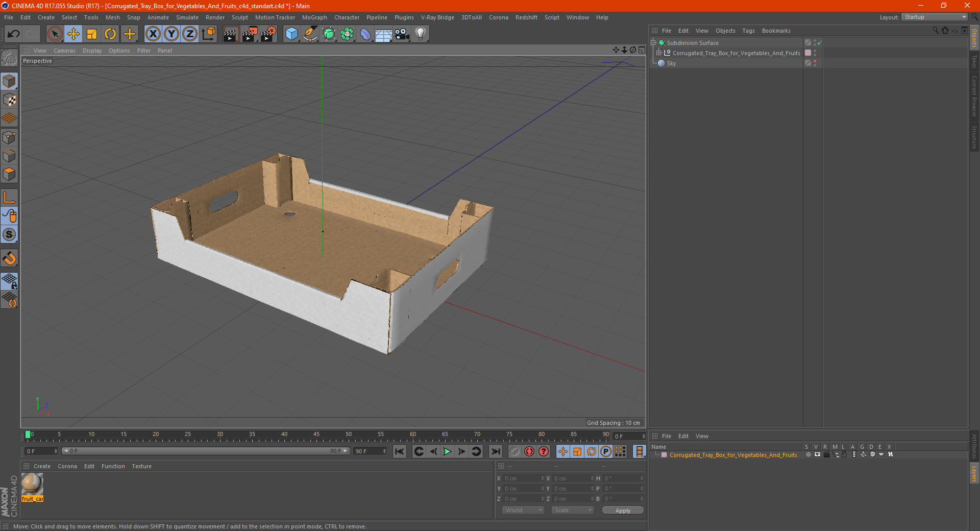Click the Undo arrow icon
This screenshot has width=980, height=531.
(x=14, y=34)
